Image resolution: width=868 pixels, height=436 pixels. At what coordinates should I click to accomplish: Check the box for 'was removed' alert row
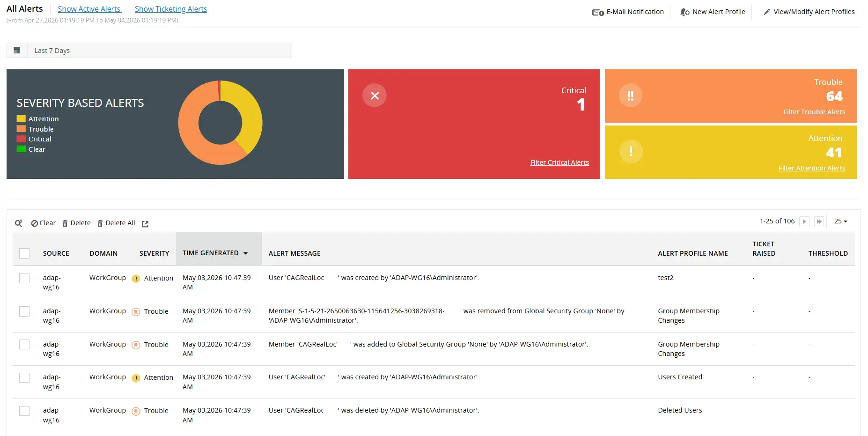pyautogui.click(x=24, y=311)
